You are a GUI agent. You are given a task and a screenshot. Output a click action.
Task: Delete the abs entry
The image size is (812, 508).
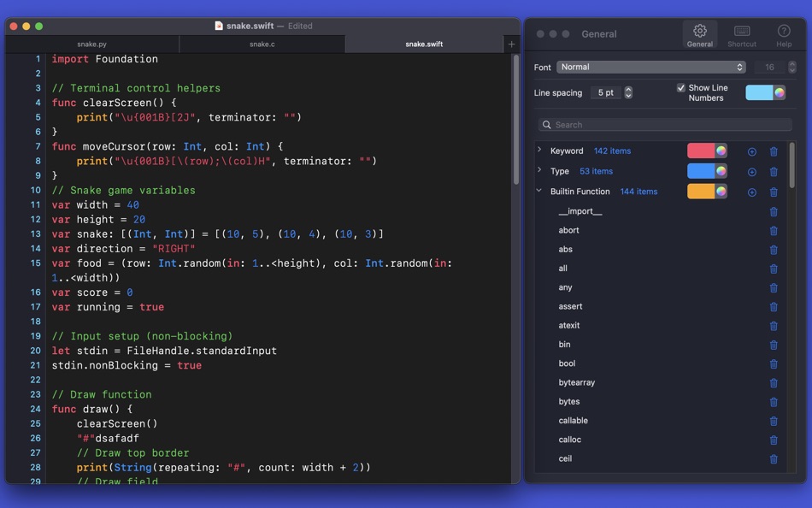tap(774, 250)
